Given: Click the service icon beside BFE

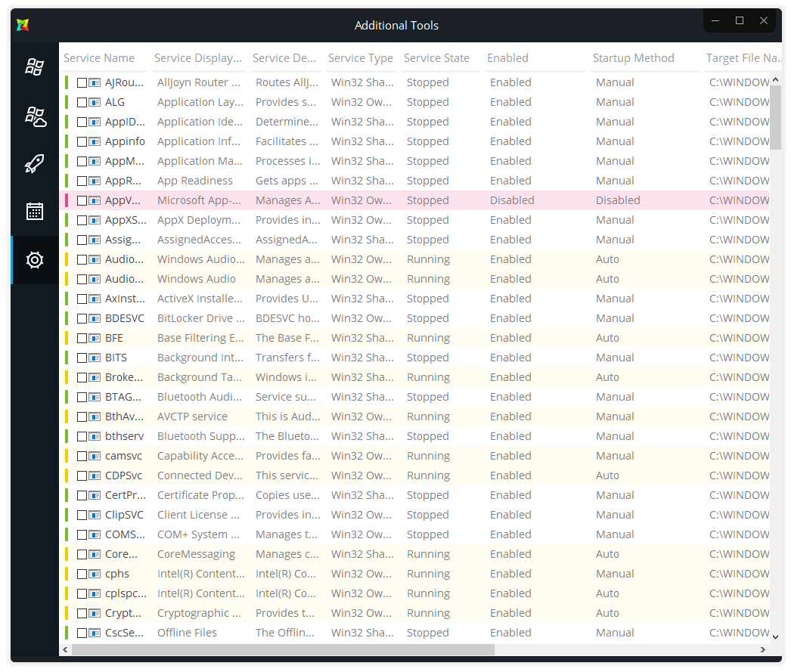Looking at the screenshot, I should 95,339.
